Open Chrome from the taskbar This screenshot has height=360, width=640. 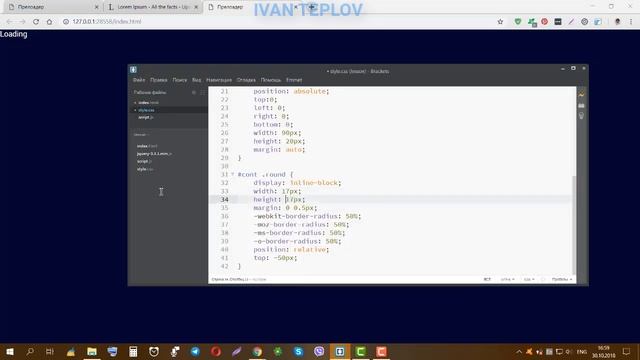(x=257, y=351)
